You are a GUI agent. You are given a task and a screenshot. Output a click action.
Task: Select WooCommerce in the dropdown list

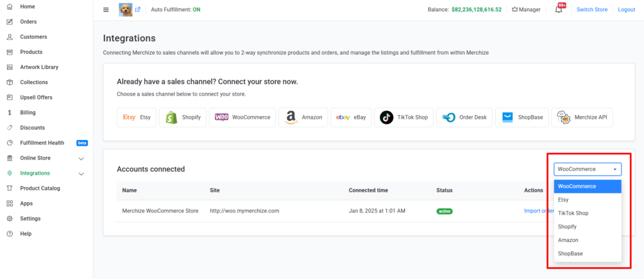587,186
